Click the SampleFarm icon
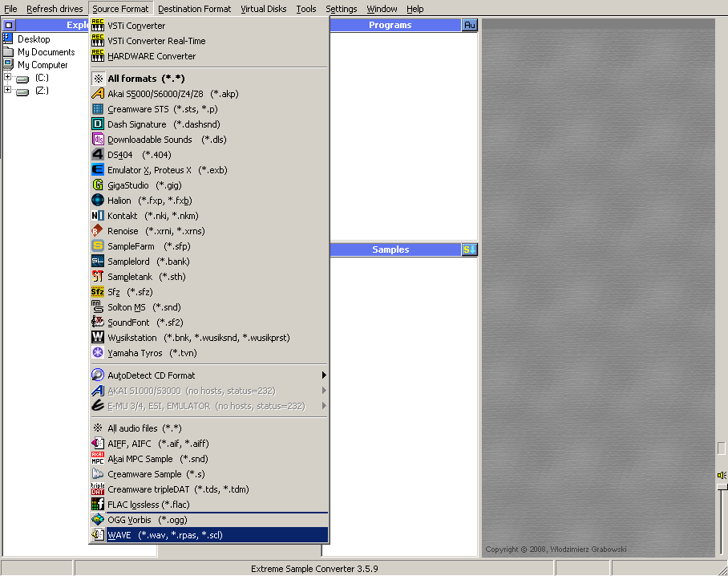This screenshot has height=576, width=728. [98, 246]
